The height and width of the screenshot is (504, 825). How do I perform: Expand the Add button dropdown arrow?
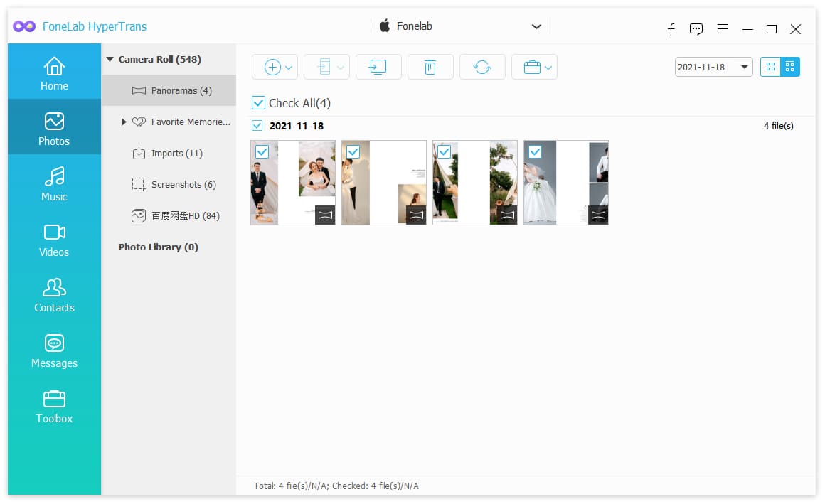(x=289, y=68)
